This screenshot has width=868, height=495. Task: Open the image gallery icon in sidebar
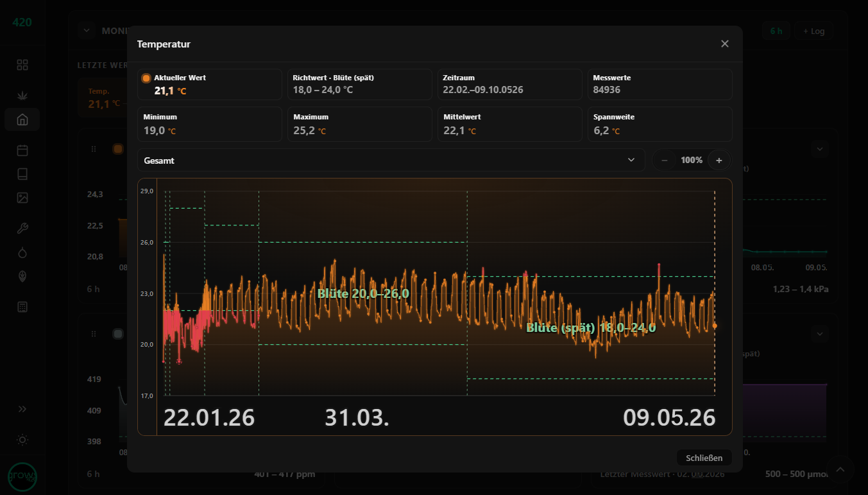(x=22, y=198)
